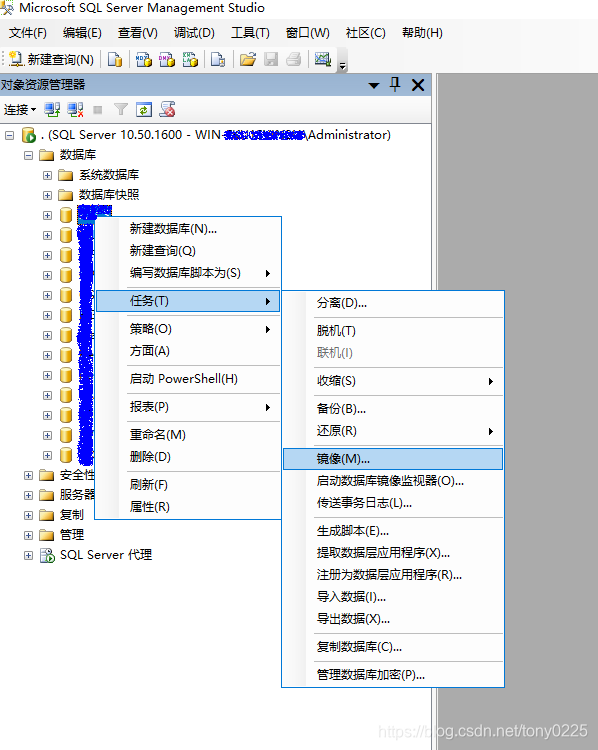This screenshot has width=598, height=750.
Task: Collapse the 数据库 folder node
Action: (x=28, y=155)
